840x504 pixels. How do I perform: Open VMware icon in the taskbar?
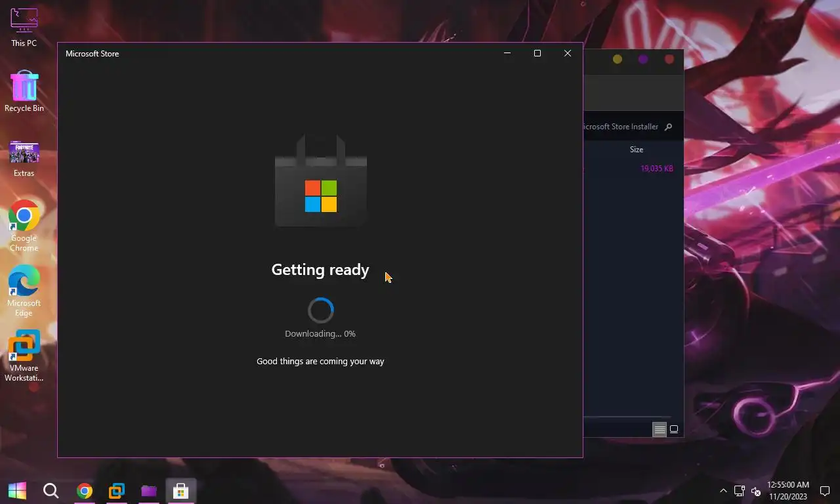(x=117, y=490)
